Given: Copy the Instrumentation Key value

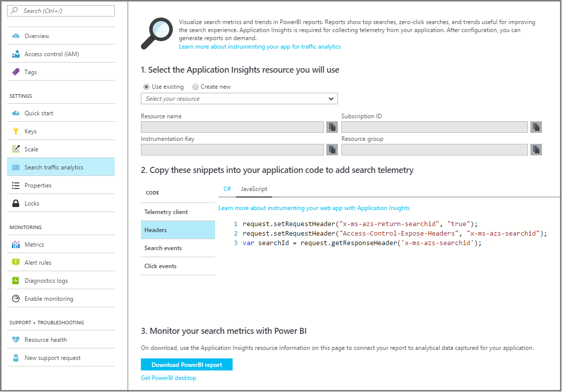Looking at the screenshot, I should [x=332, y=150].
